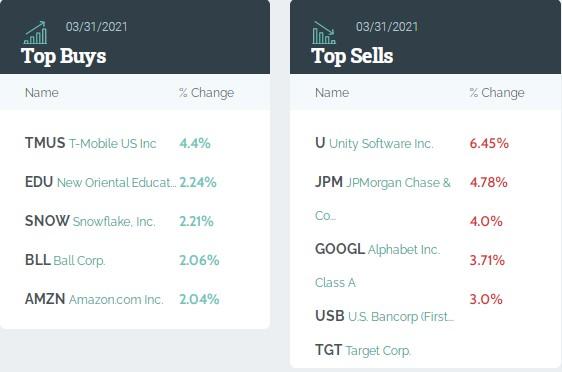Click the Top Buys heading
The height and width of the screenshot is (372, 562).
(x=63, y=56)
